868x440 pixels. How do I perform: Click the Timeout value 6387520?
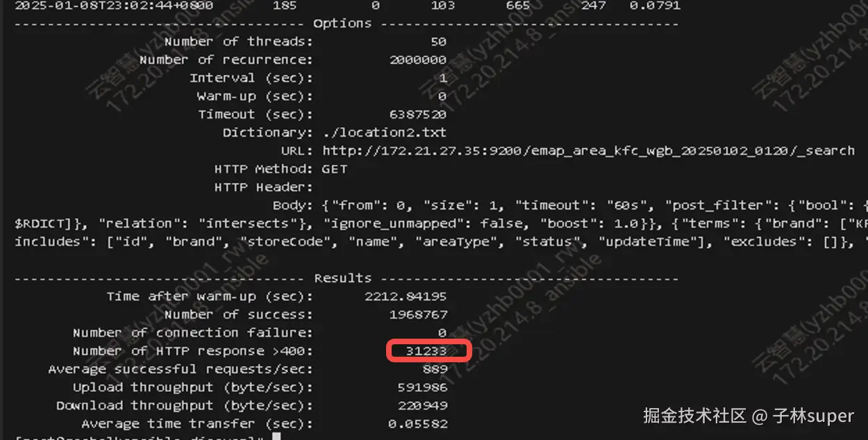418,114
